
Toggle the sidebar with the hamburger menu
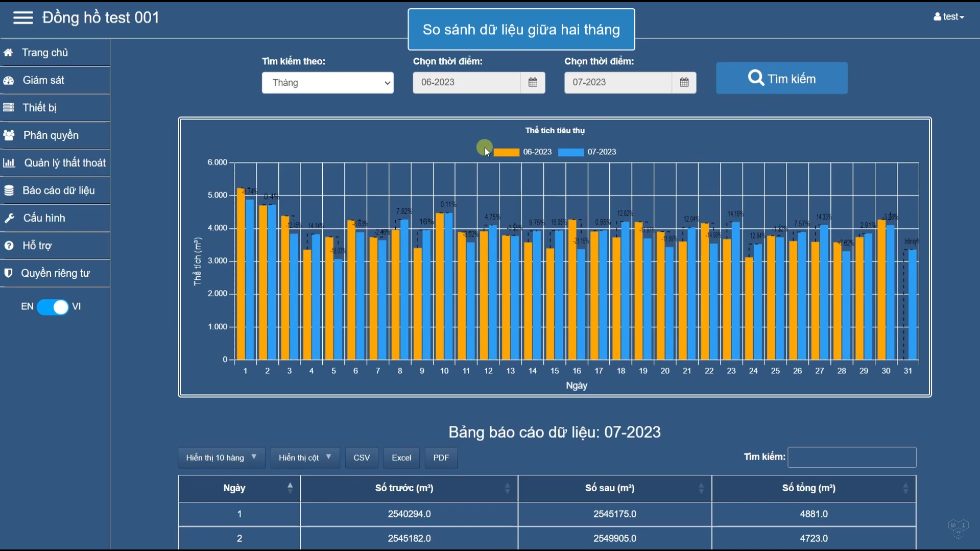22,17
